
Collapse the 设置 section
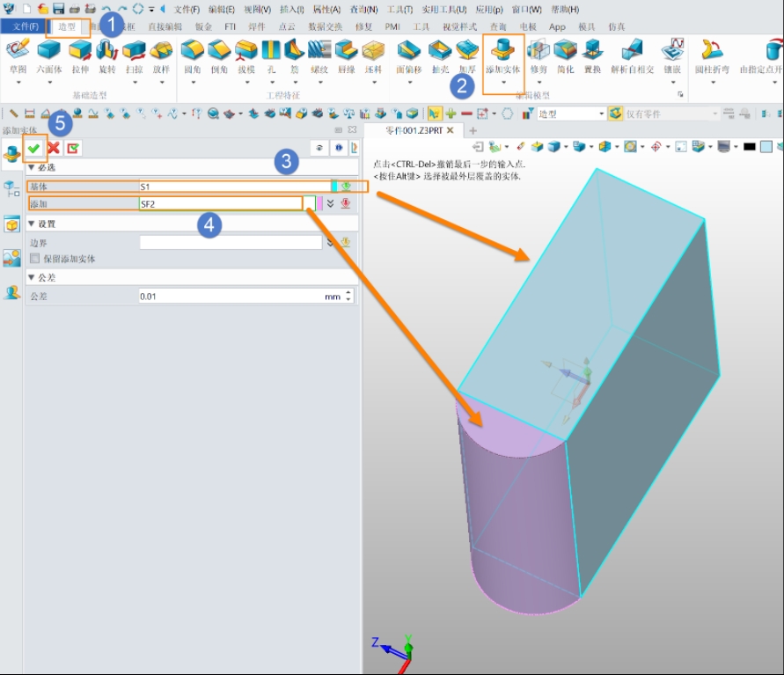[x=32, y=224]
